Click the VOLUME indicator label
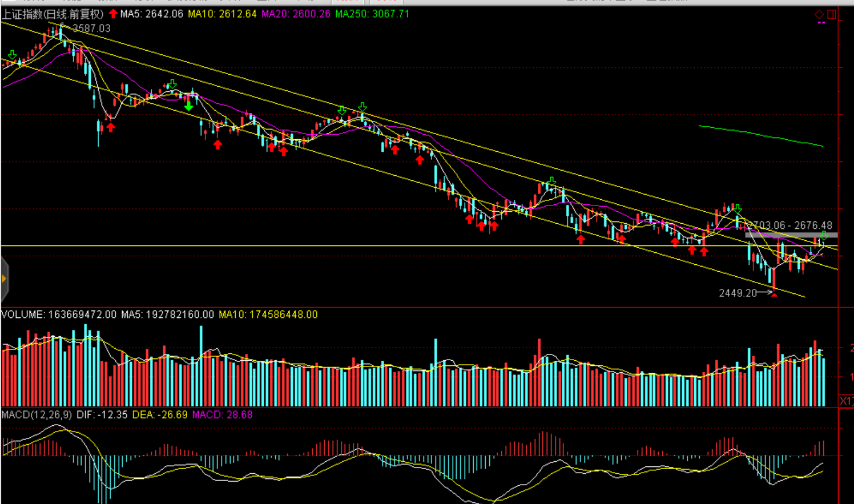The width and height of the screenshot is (854, 504). 58,315
